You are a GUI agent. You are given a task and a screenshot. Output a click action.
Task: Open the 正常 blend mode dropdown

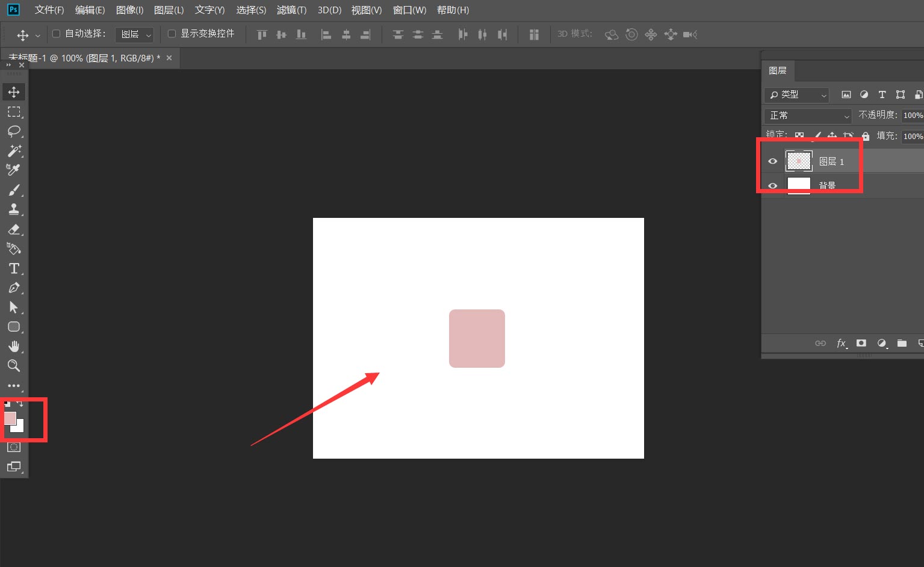pos(808,116)
